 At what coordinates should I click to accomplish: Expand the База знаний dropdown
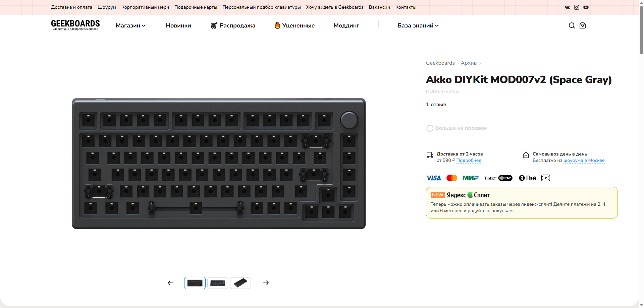[418, 25]
